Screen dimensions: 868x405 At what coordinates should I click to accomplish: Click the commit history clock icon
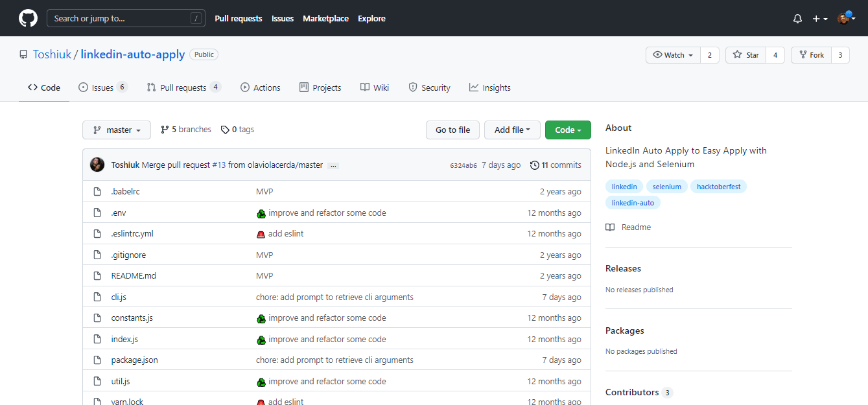[x=534, y=165]
